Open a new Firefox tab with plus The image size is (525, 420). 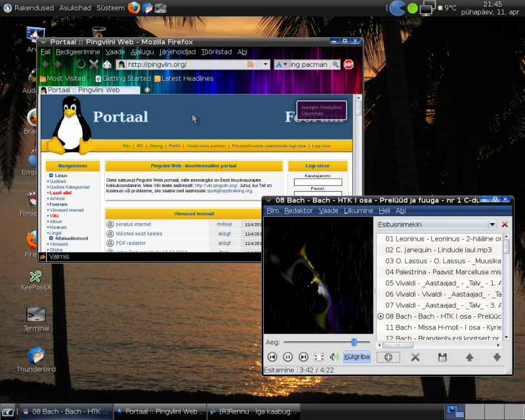coord(147,90)
